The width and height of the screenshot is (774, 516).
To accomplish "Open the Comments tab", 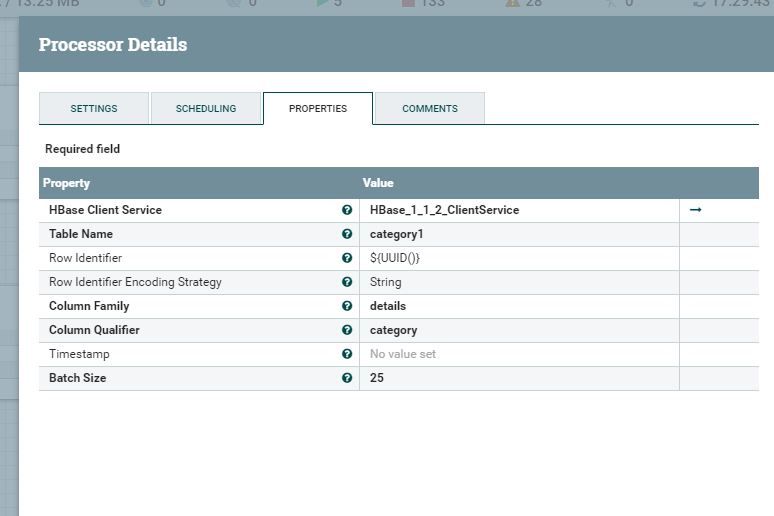I will point(430,108).
